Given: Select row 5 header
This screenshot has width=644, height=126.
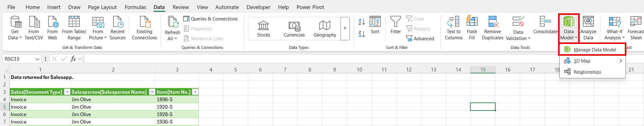Looking at the screenshot, I should click(5, 107).
